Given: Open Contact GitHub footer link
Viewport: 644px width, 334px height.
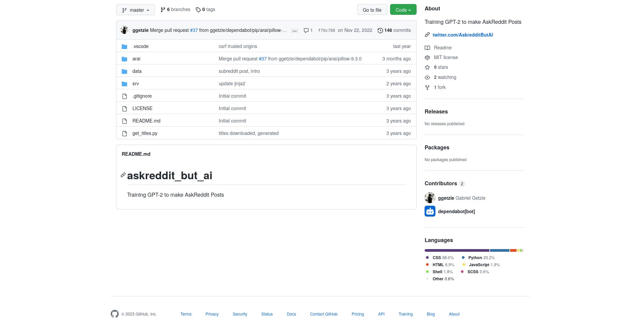Looking at the screenshot, I should [324, 314].
